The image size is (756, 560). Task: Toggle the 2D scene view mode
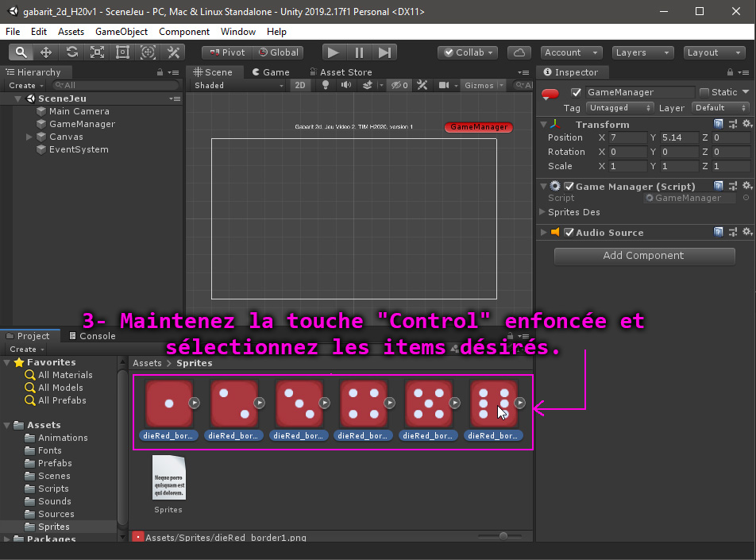pyautogui.click(x=299, y=85)
